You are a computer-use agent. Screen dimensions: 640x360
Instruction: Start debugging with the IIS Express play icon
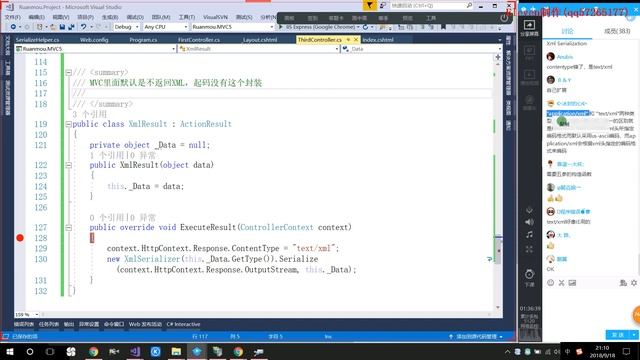[281, 27]
